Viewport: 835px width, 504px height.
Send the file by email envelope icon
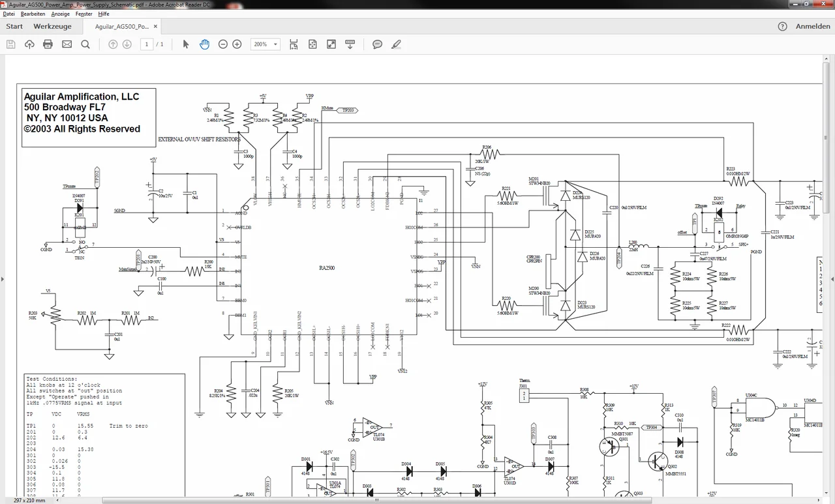[67, 44]
